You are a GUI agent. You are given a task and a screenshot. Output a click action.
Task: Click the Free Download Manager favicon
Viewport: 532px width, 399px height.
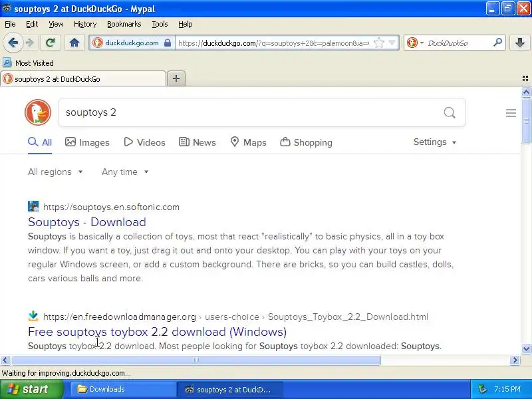33,317
